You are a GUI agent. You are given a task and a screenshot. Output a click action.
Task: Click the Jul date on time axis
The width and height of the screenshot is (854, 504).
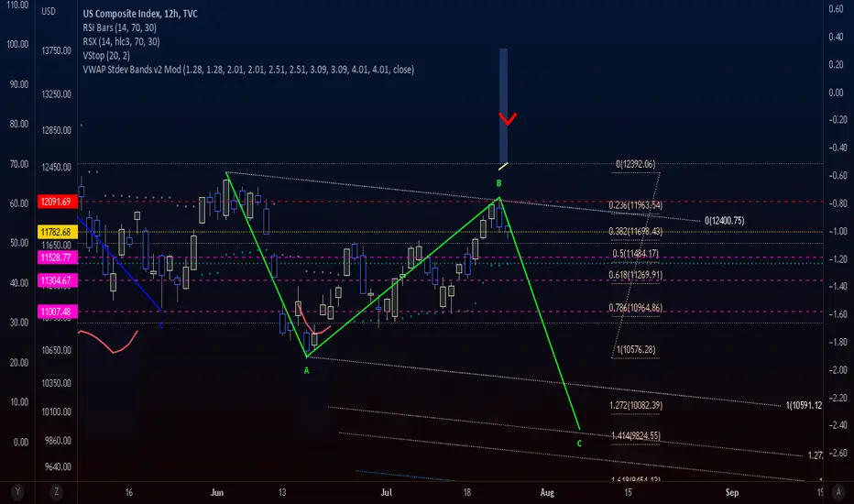coord(386,493)
